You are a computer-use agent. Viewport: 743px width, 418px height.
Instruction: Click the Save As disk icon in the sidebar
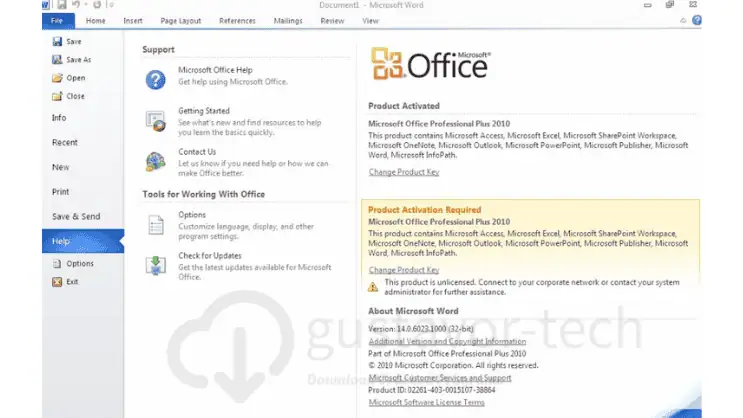(x=57, y=60)
